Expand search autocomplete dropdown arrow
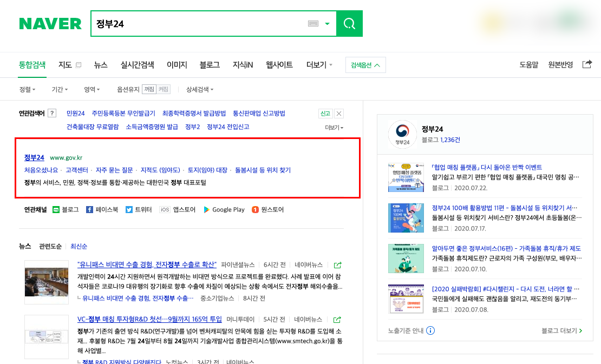Viewport: 601px width, 364px height. coord(328,24)
